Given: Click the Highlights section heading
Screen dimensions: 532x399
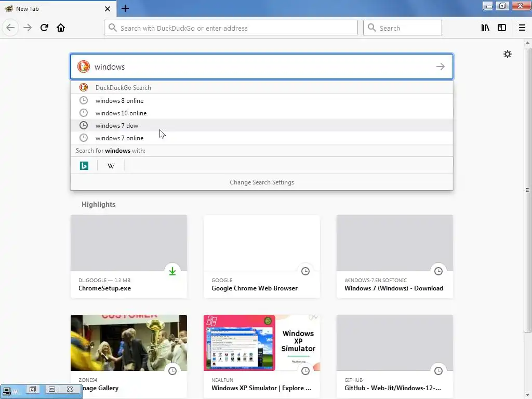Looking at the screenshot, I should pyautogui.click(x=98, y=204).
